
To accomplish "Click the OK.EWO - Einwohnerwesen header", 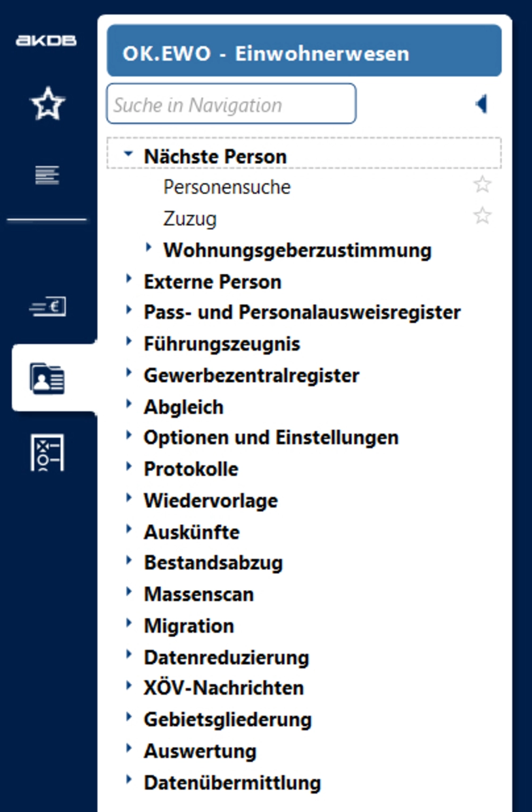I will point(304,53).
